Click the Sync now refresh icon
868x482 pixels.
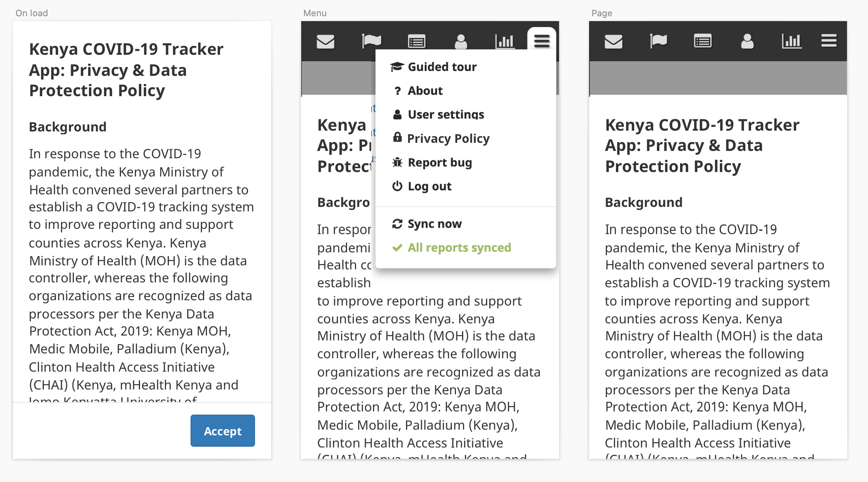[x=397, y=224]
